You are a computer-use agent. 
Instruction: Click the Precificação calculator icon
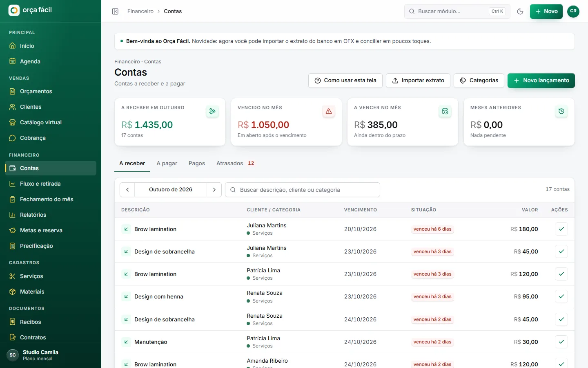(13, 246)
